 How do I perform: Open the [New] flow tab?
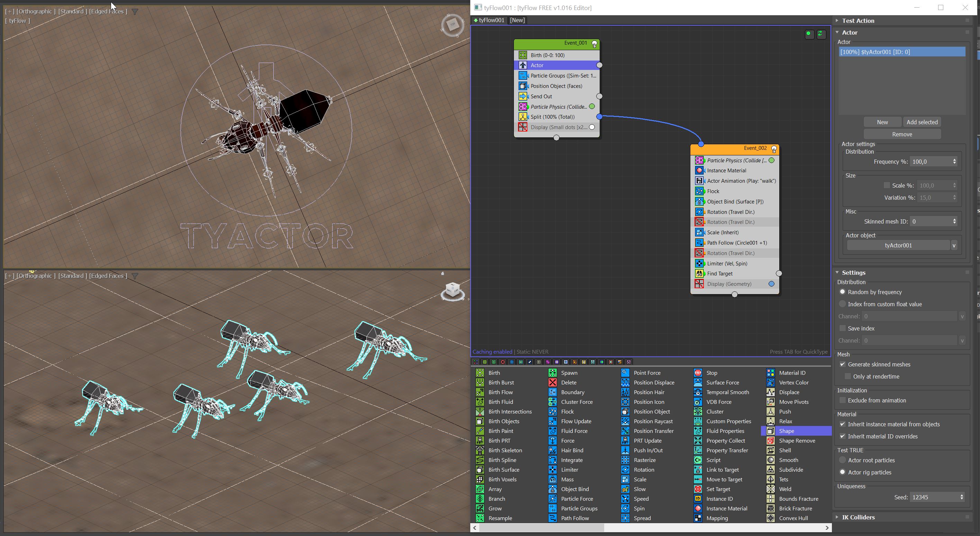(517, 20)
